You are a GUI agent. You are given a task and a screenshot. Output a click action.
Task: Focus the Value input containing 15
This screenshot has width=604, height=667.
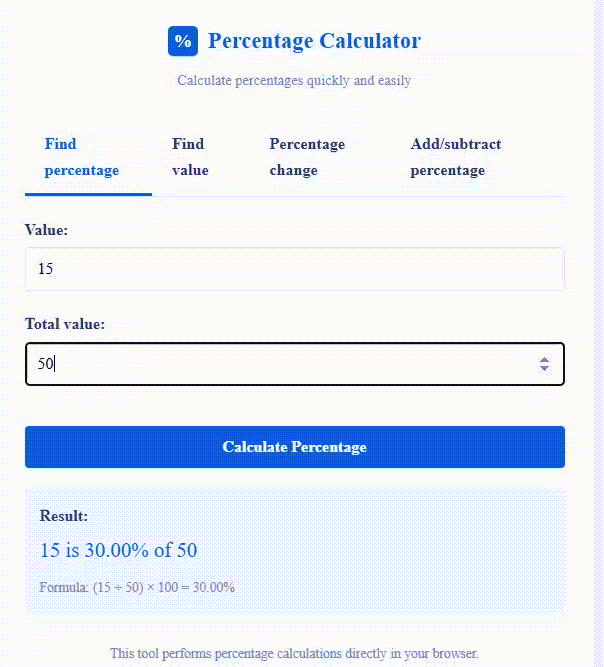click(295, 269)
